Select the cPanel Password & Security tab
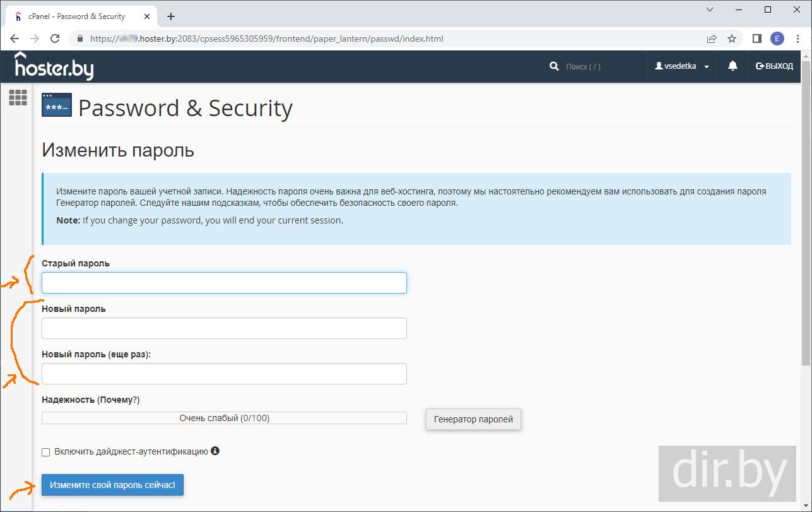The height and width of the screenshot is (512, 812). click(77, 16)
